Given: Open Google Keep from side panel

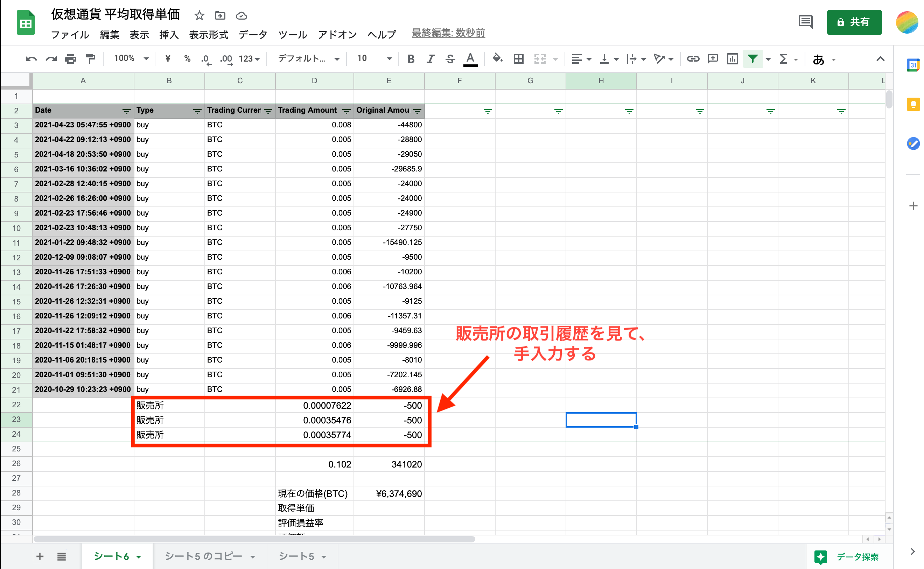Looking at the screenshot, I should pyautogui.click(x=913, y=104).
